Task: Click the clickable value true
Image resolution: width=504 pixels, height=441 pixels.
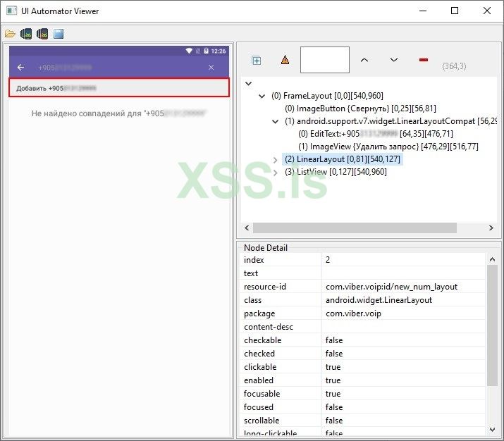Action: 333,367
